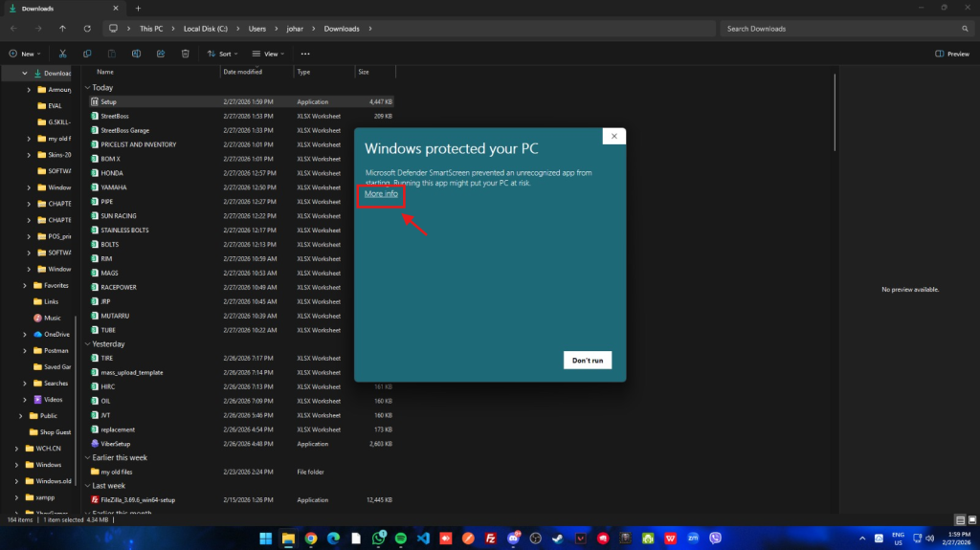Open the Sort dropdown menu
The image size is (980, 550).
tap(221, 54)
